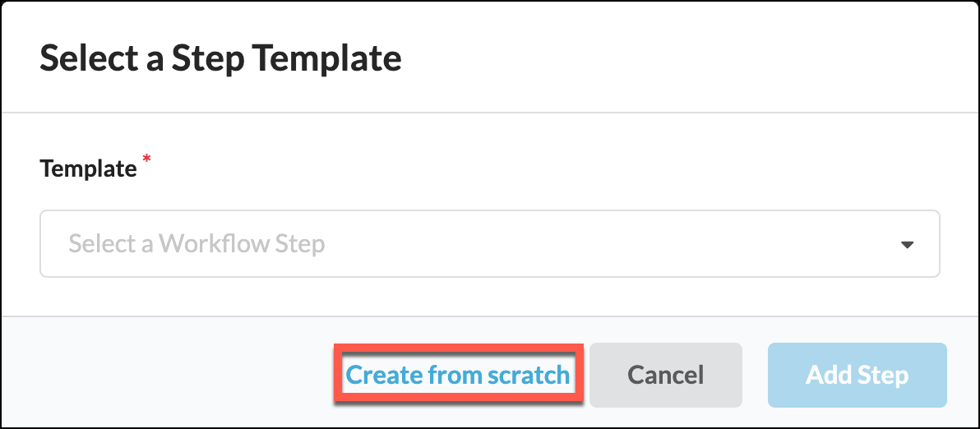Click the black triangle in the Template field
This screenshot has height=429, width=980.
click(907, 244)
